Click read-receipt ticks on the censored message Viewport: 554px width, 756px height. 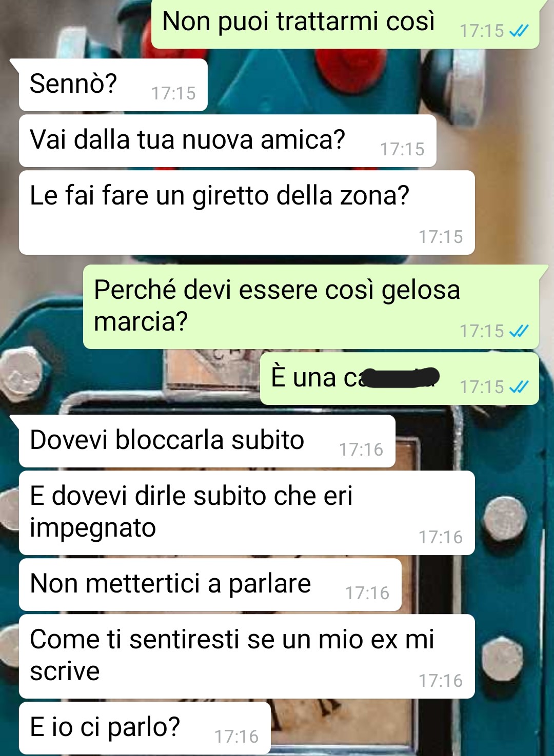pos(519,387)
